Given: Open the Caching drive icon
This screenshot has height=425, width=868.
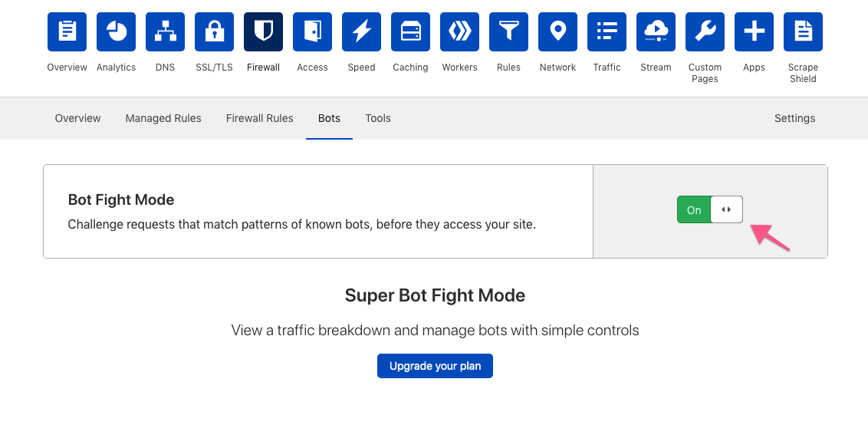Looking at the screenshot, I should [411, 31].
